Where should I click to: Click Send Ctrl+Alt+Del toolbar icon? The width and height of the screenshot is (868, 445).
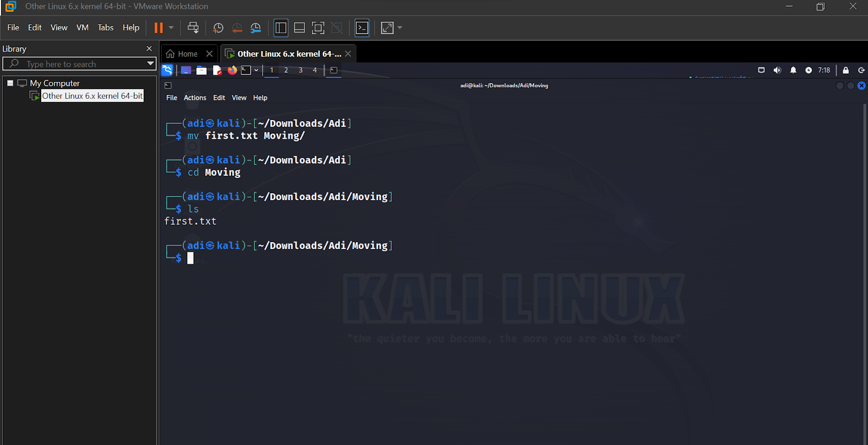[x=193, y=28]
